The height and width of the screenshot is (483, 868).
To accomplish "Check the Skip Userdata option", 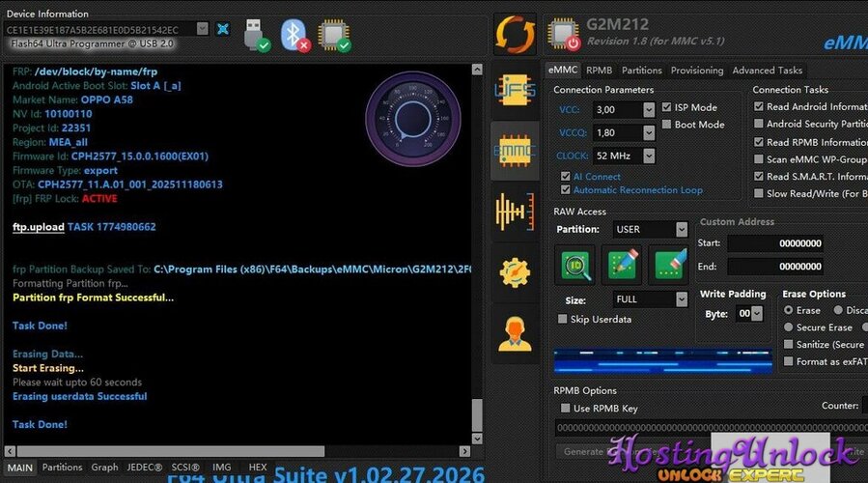I will coord(564,319).
